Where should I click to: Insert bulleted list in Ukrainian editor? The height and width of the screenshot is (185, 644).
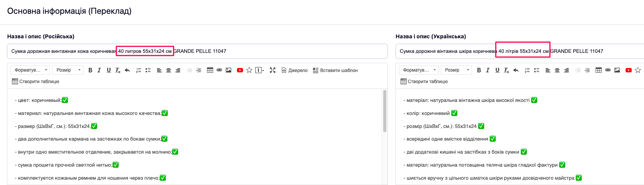pyautogui.click(x=536, y=70)
